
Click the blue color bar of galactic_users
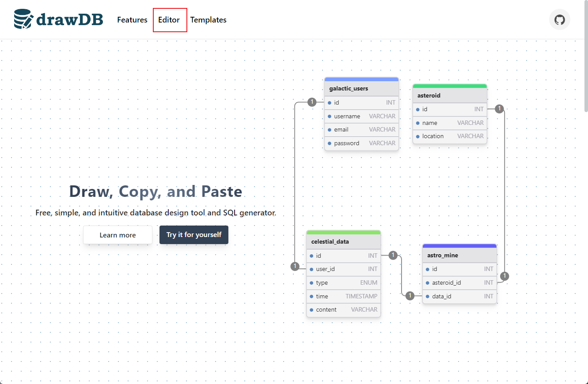coord(361,79)
